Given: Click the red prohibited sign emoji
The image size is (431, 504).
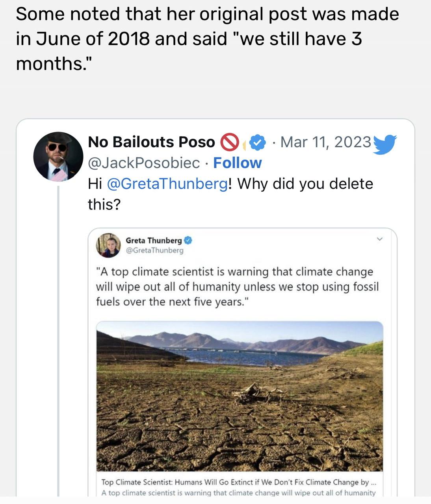Looking at the screenshot, I should (x=229, y=142).
